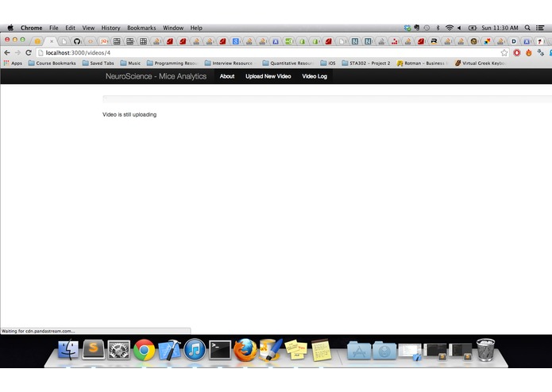Screen dimensions: 552x392
Task: Click the 'Video is still uploading' text
Action: click(x=129, y=114)
